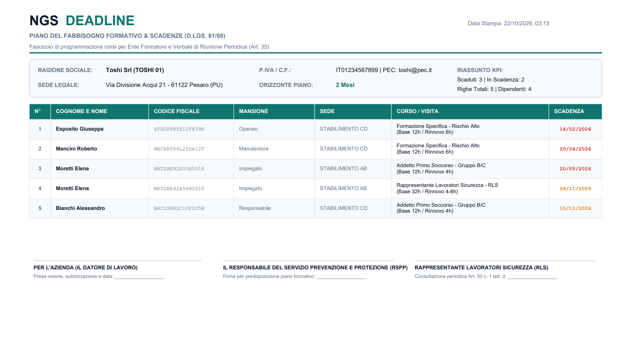The height and width of the screenshot is (364, 631).
Task: Click the "Firma per predisposizione piano formativo" signature line
Action: coord(294,276)
